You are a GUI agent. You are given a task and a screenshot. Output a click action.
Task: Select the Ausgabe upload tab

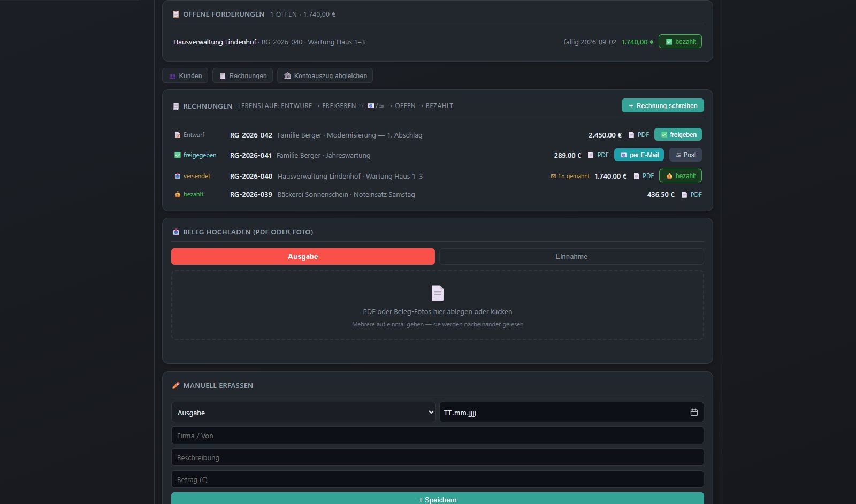(303, 257)
